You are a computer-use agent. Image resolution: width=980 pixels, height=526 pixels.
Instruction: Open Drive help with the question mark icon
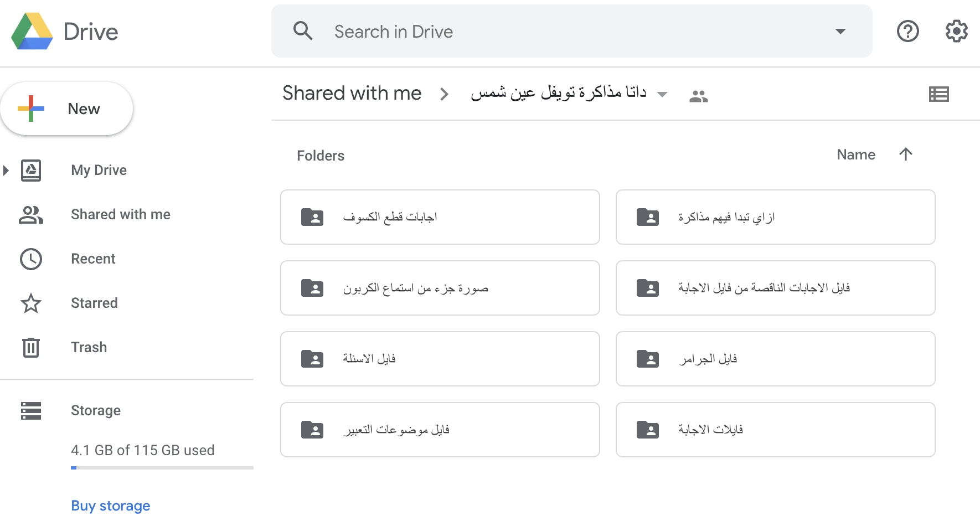click(907, 32)
